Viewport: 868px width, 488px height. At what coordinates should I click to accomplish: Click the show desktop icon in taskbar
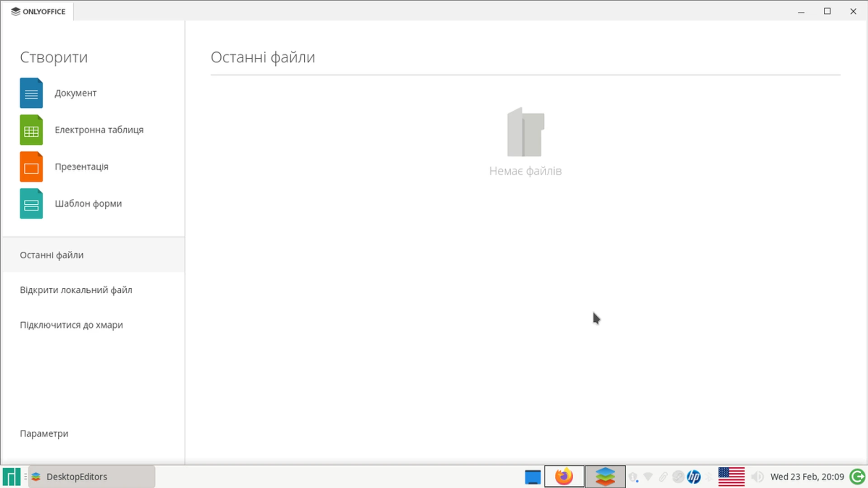533,477
